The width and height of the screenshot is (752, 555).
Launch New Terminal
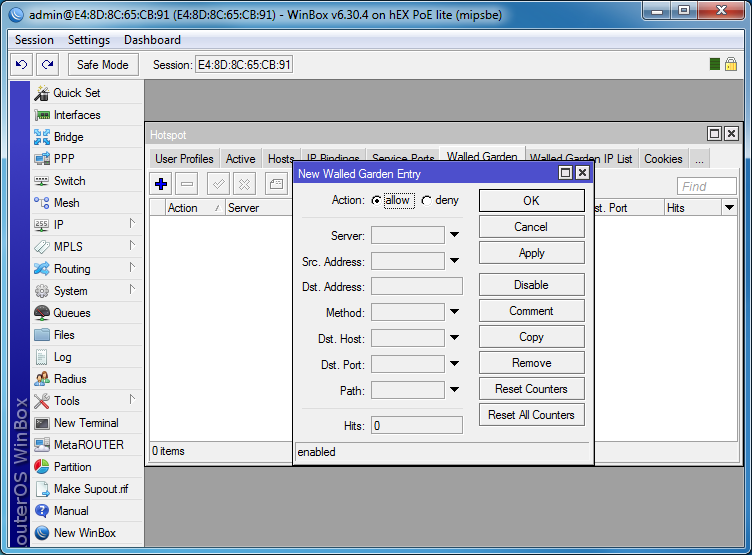click(87, 423)
